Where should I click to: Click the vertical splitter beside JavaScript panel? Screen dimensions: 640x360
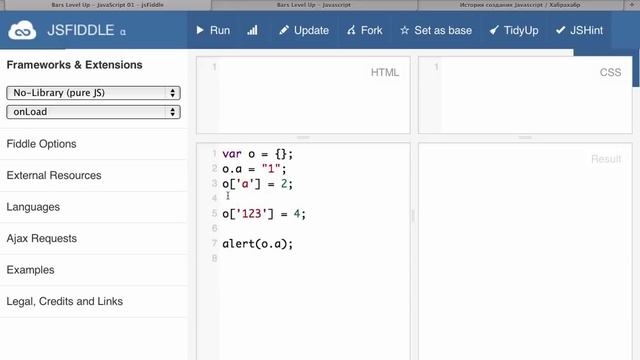click(413, 215)
